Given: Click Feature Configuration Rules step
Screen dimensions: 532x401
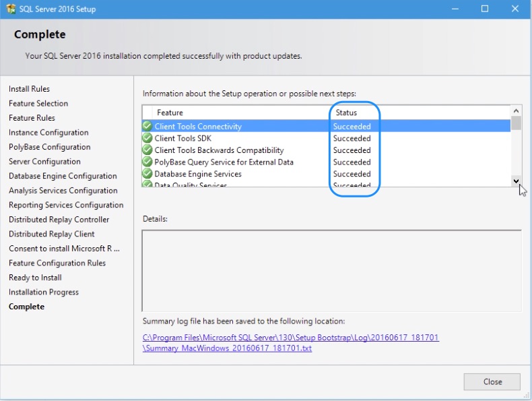Looking at the screenshot, I should [57, 263].
